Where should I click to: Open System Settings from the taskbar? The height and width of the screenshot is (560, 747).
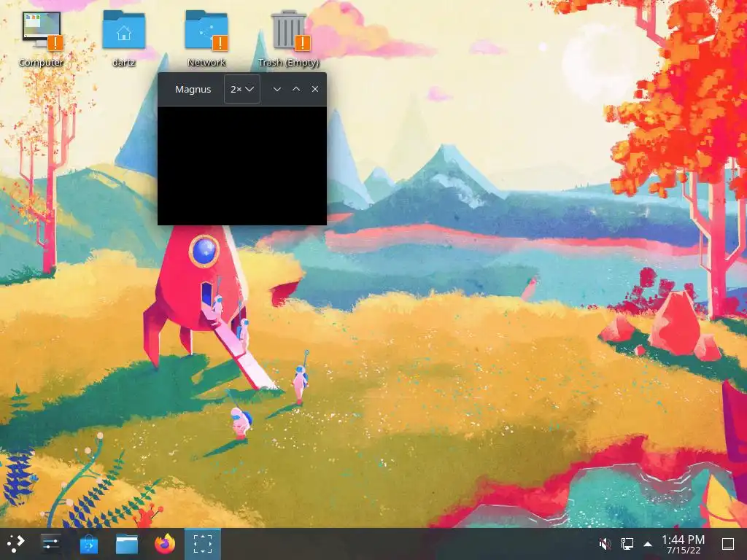(x=50, y=543)
